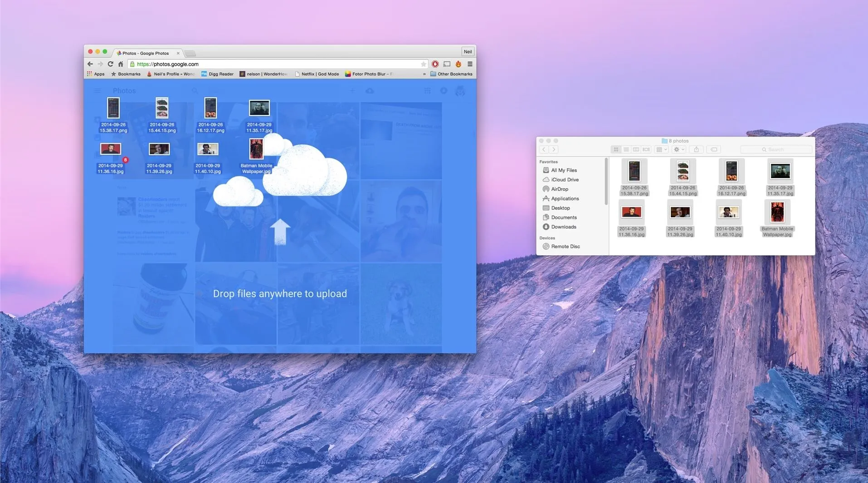
Task: Reload the Google Photos page
Action: point(110,64)
